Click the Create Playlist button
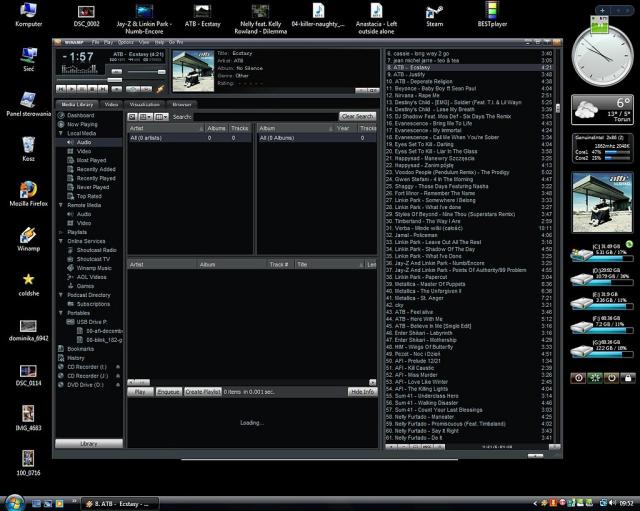This screenshot has height=511, width=640. tap(203, 392)
